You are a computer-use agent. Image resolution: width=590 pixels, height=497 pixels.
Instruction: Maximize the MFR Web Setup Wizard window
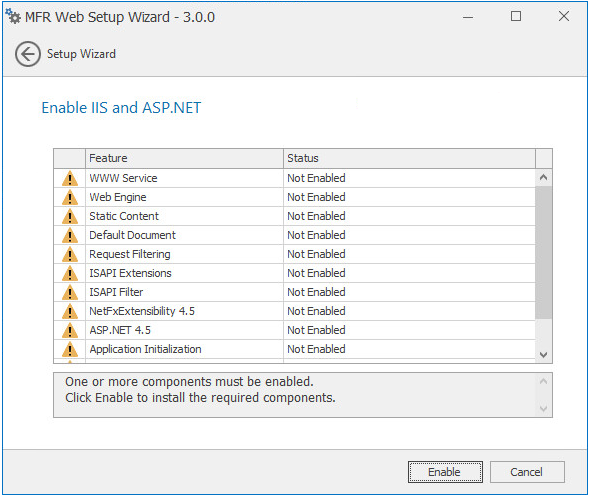click(x=516, y=16)
